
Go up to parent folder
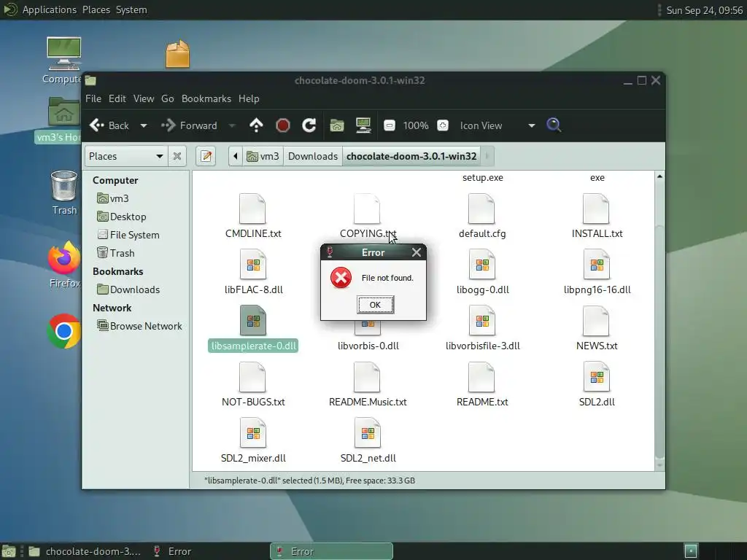coord(256,125)
